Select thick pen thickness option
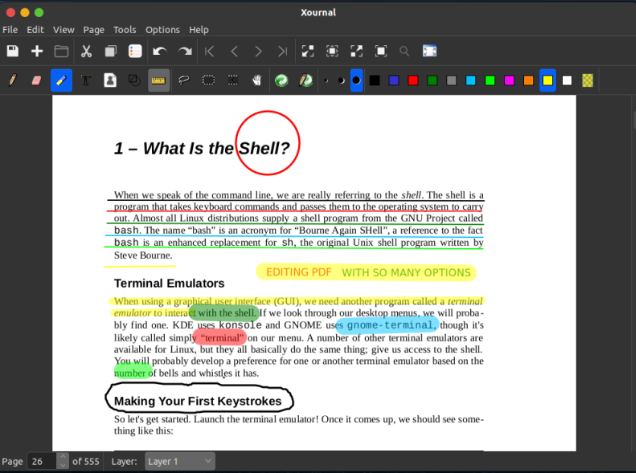This screenshot has width=636, height=473. pyautogui.click(x=356, y=80)
